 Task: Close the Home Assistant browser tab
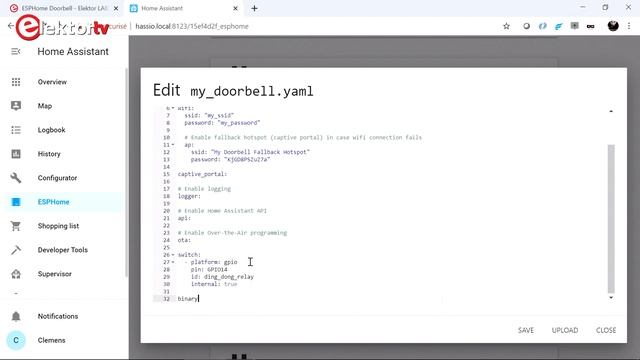click(x=236, y=8)
